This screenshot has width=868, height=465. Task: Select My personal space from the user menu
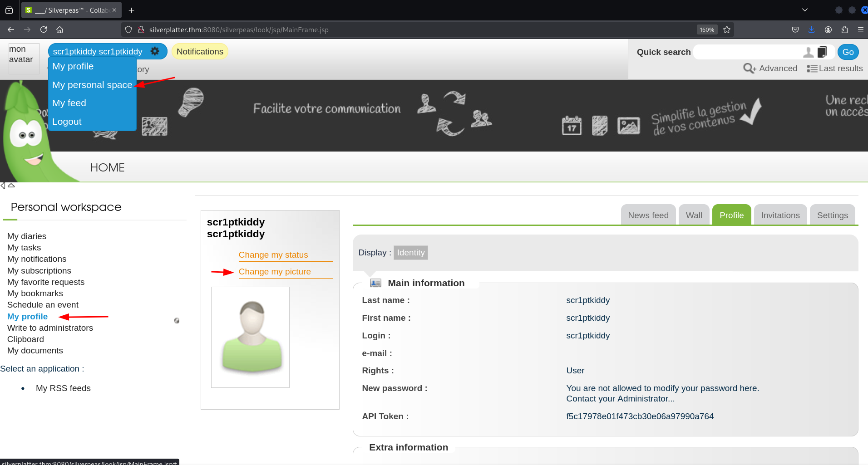(x=92, y=85)
